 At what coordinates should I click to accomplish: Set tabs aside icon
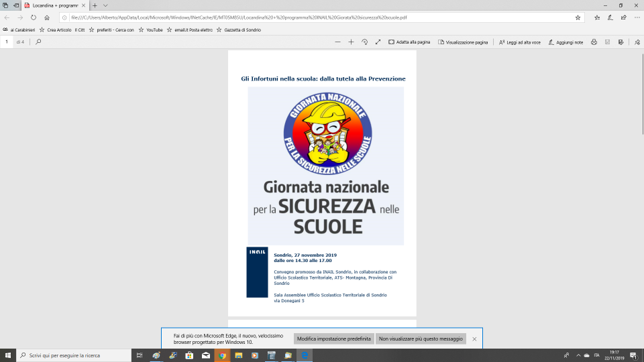(16, 5)
